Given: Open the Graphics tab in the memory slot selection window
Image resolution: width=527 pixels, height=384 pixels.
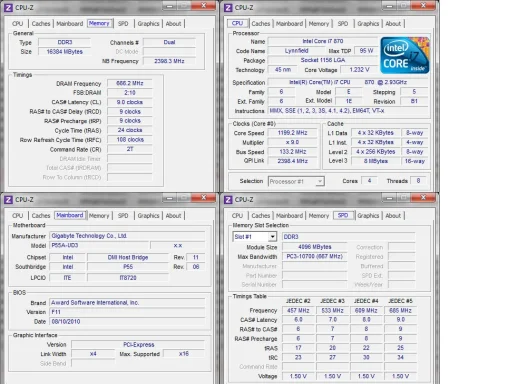Looking at the screenshot, I should (368, 216).
